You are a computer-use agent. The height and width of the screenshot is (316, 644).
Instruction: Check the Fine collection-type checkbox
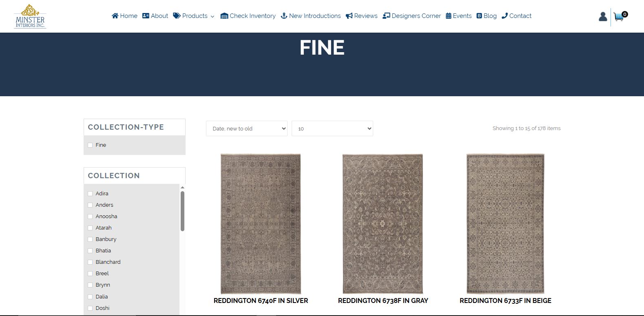[x=90, y=145]
